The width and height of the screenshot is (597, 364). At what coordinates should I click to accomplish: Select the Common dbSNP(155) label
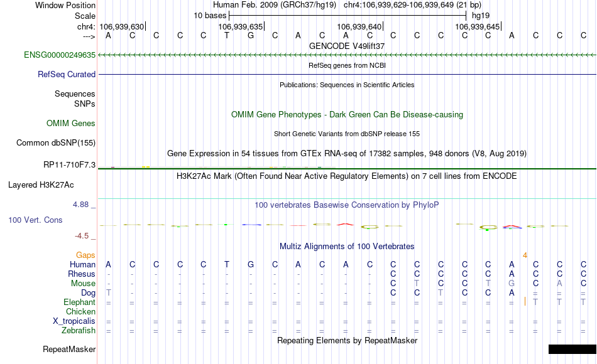click(55, 142)
